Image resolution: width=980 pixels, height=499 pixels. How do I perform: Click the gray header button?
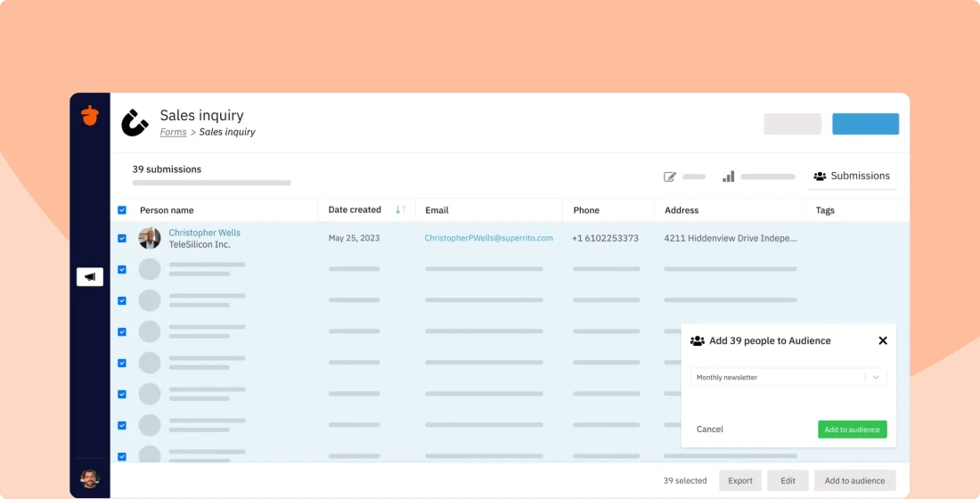(x=792, y=124)
